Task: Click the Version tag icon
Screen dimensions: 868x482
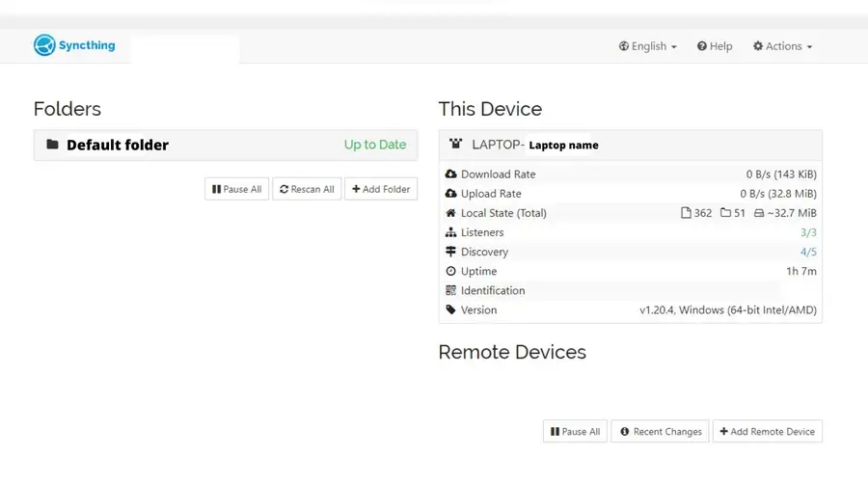Action: click(450, 310)
